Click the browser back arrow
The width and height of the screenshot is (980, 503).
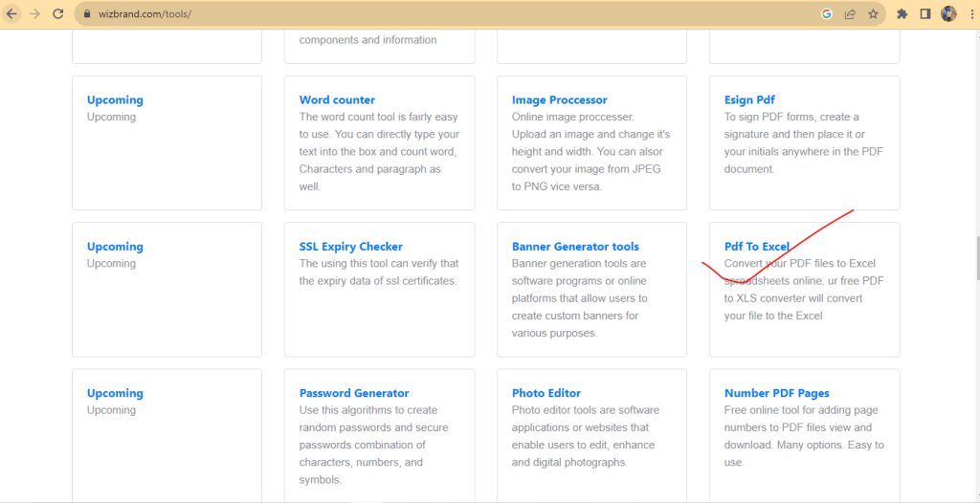pos(11,14)
